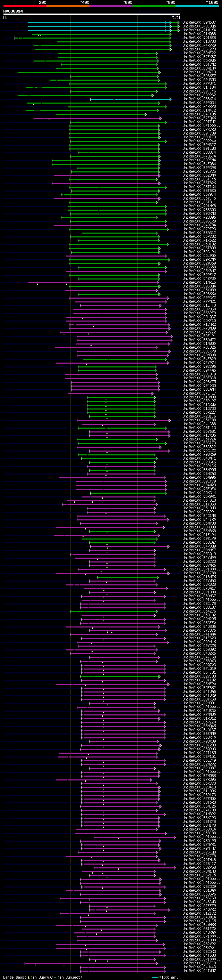The image size is (222, 980).
Task: Select the UniRef100_C5KG44 label
Action: pyautogui.click(x=199, y=493)
